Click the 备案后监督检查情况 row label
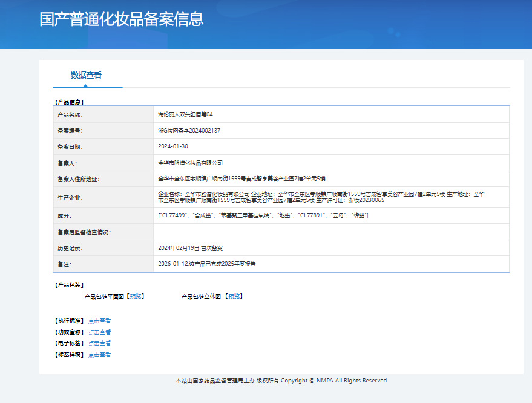This screenshot has height=403, width=532. 84,232
